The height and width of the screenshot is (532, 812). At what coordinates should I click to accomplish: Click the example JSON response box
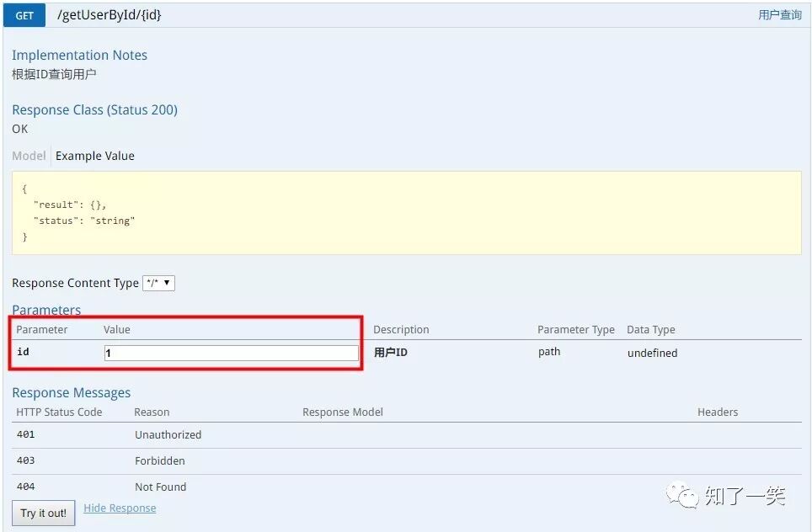[x=407, y=213]
